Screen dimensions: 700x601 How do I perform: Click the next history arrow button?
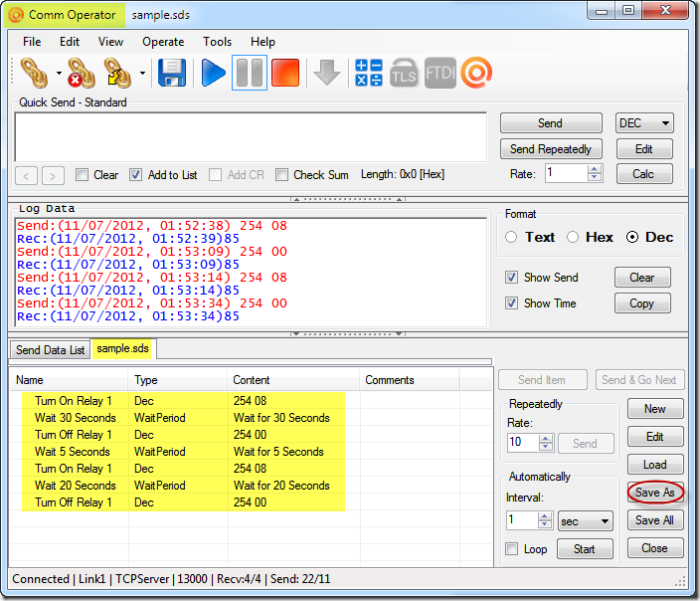[53, 175]
